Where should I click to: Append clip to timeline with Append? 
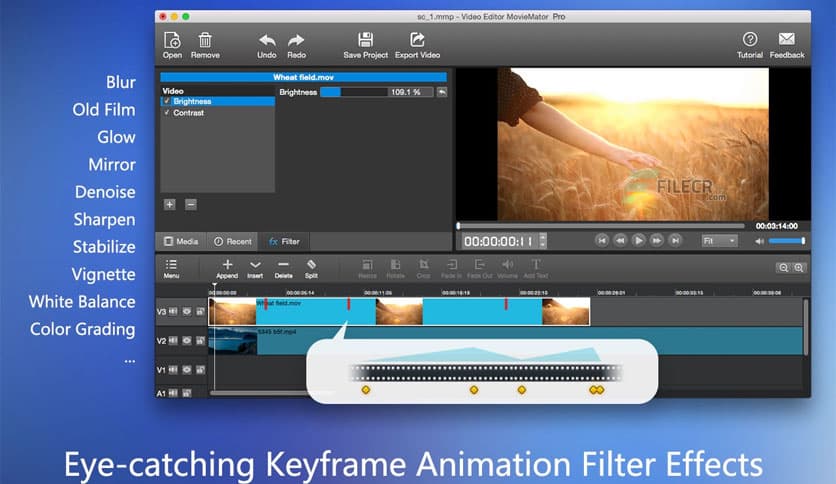(x=227, y=269)
